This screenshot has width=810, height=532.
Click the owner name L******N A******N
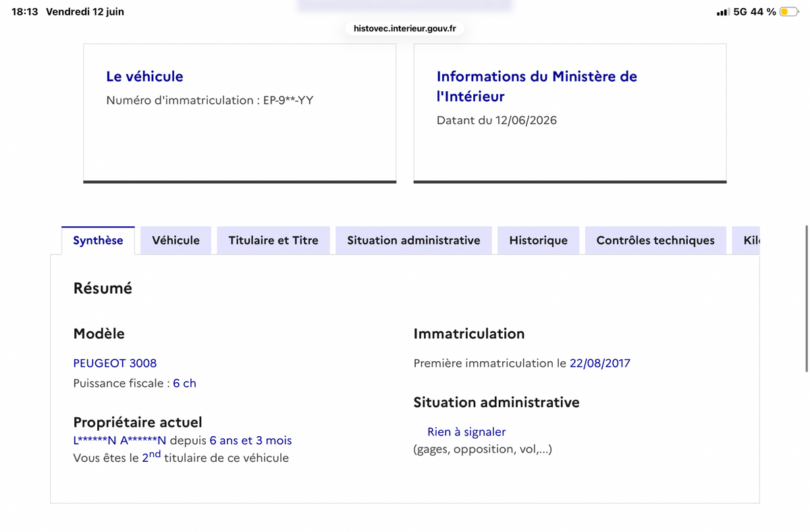[119, 441]
